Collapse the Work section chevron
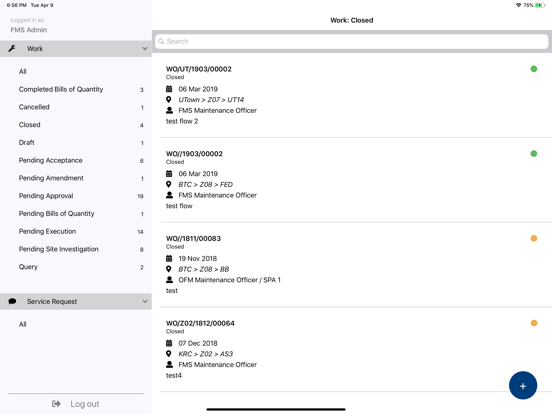The height and width of the screenshot is (414, 552). coord(145,49)
